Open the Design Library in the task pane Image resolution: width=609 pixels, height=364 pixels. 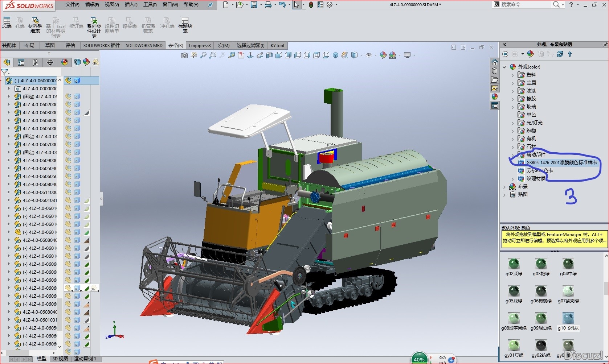click(x=495, y=71)
